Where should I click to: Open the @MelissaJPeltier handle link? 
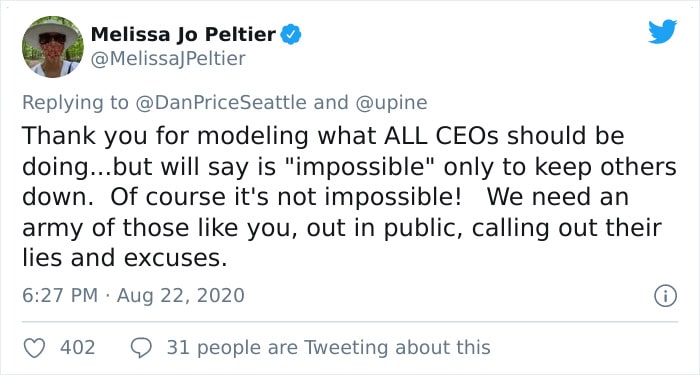tap(168, 59)
